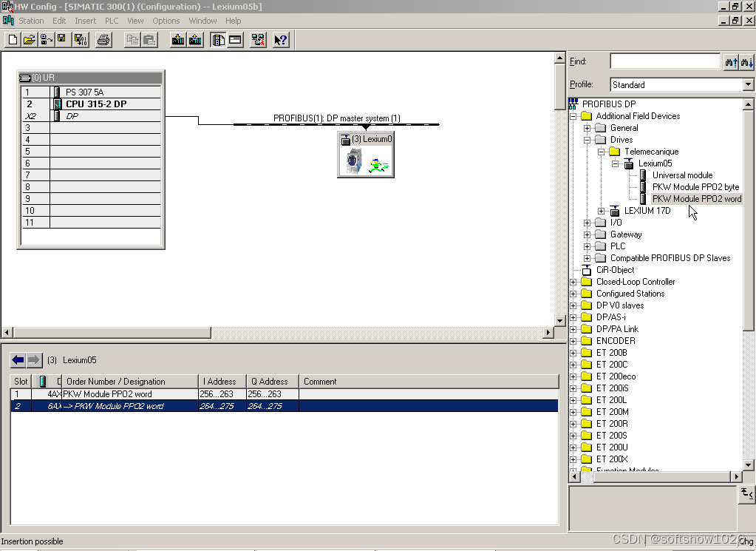Screen dimensions: 756x551
Task: Expand the Compatible PROFIBUS DP Slaves folder
Action: point(588,258)
